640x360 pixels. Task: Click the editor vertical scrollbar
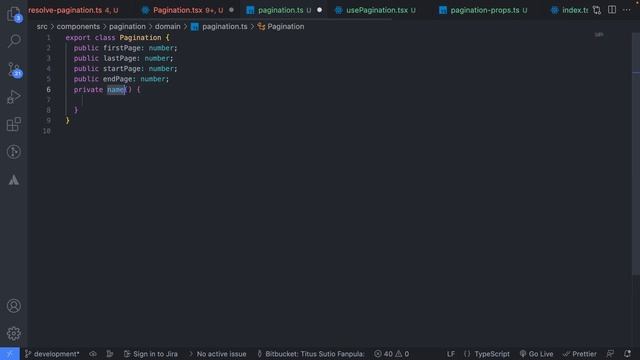636,155
